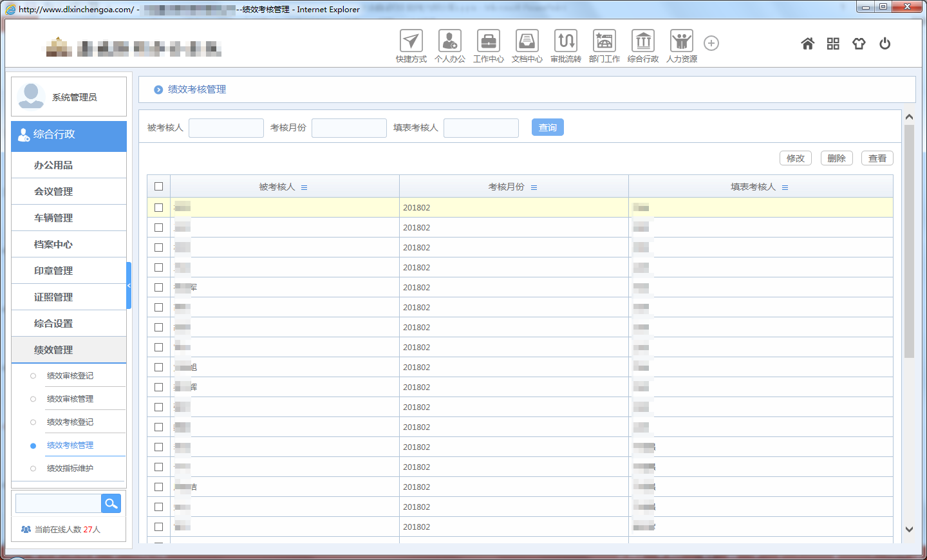
Task: Click the 考核月份 input field
Action: pyautogui.click(x=349, y=128)
